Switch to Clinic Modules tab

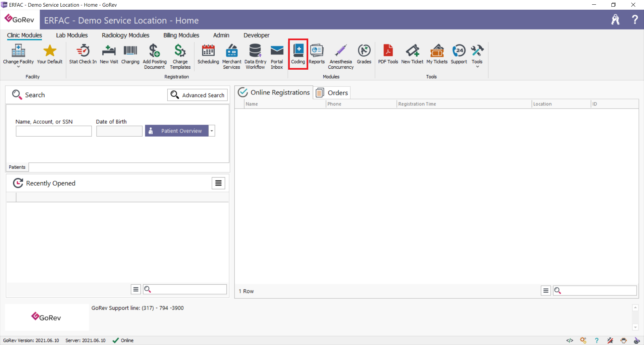tap(24, 35)
